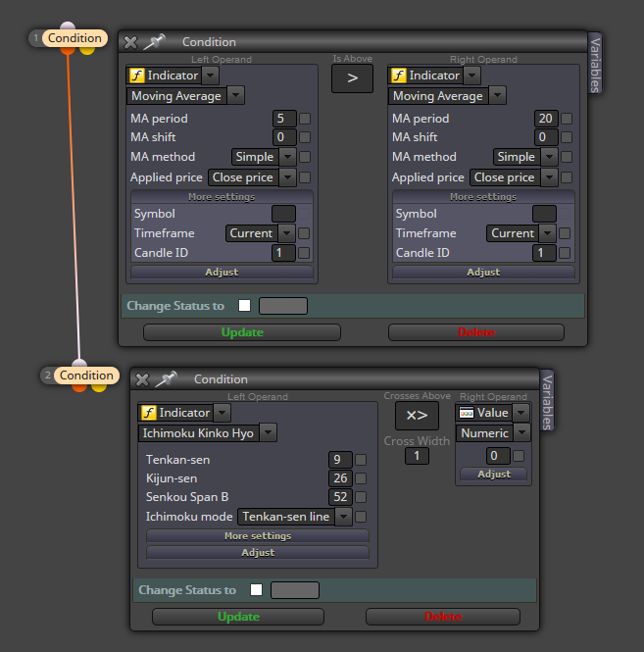Screen dimensions: 644x652
Task: Toggle checkbox next to Tenkan-sen value
Action: tap(361, 460)
